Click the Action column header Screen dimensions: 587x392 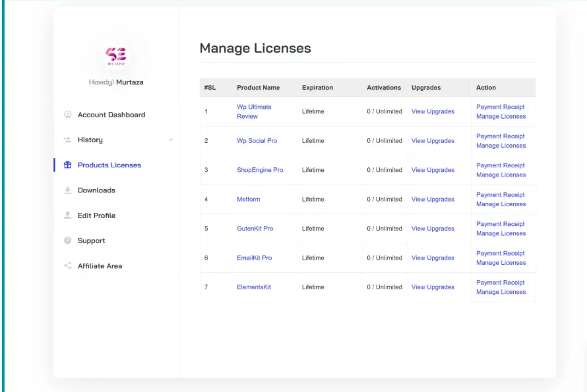(486, 88)
